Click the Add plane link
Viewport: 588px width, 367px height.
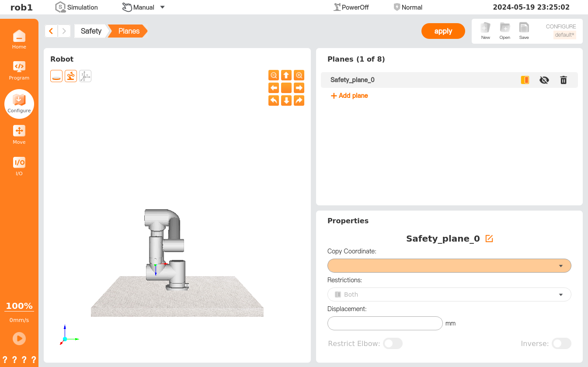349,96
